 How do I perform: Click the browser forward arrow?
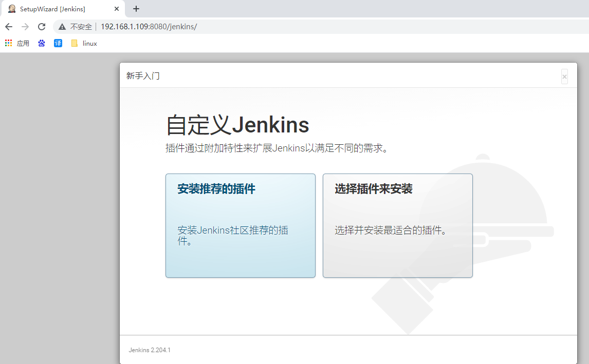pos(25,27)
